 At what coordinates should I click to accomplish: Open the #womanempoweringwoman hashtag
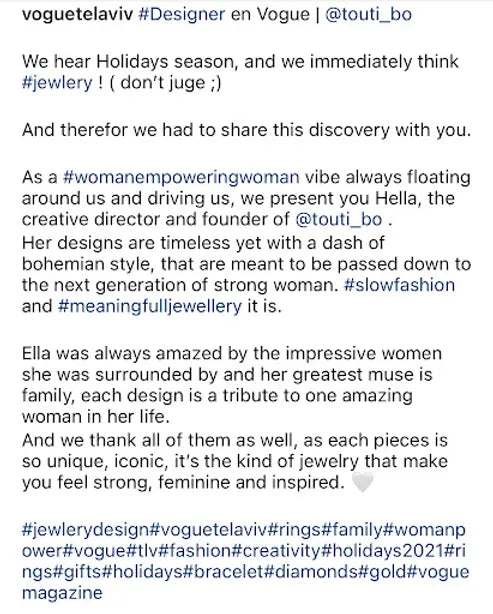(181, 177)
